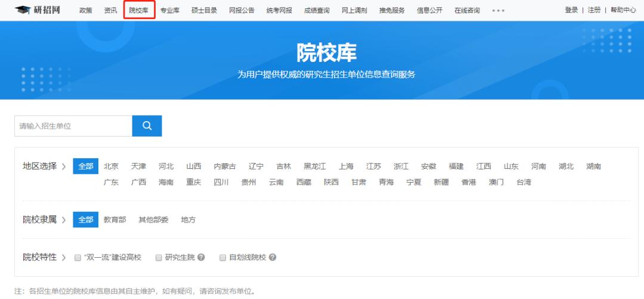Pick 云南 from the regions
The width and height of the screenshot is (644, 299).
[x=277, y=182]
